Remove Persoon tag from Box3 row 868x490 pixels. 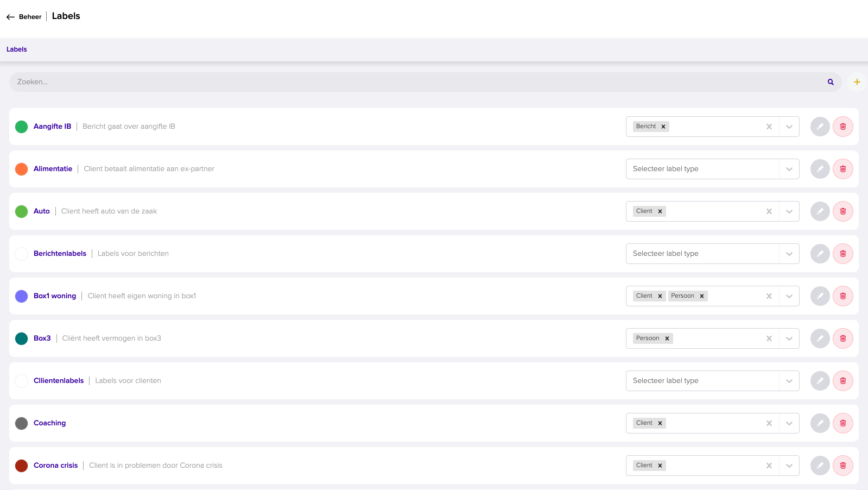[x=667, y=338]
